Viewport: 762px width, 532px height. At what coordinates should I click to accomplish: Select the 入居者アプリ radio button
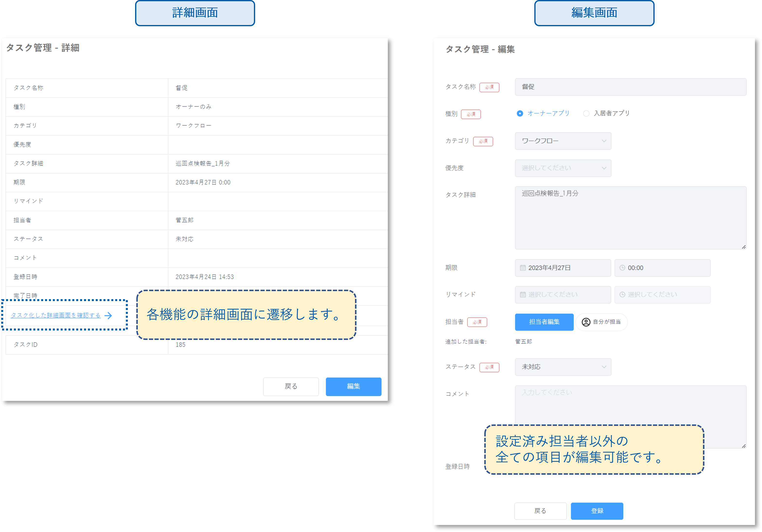click(x=586, y=113)
